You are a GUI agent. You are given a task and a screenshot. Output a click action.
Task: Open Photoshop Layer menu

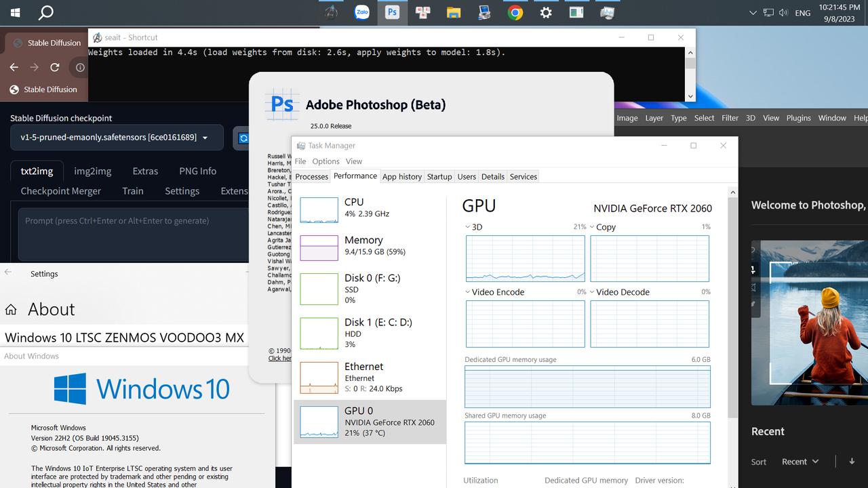[x=654, y=118]
